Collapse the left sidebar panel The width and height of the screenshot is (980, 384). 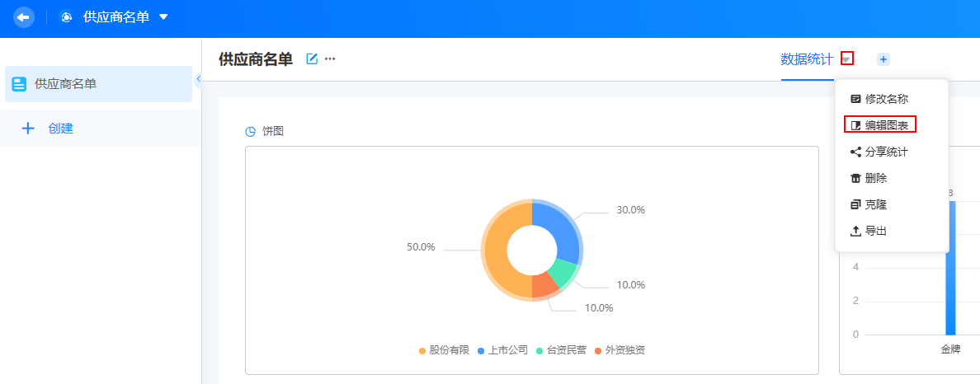point(198,78)
